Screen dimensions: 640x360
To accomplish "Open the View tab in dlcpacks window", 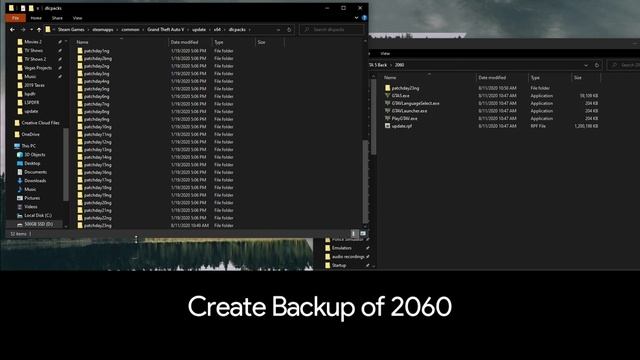I will pyautogui.click(x=77, y=18).
